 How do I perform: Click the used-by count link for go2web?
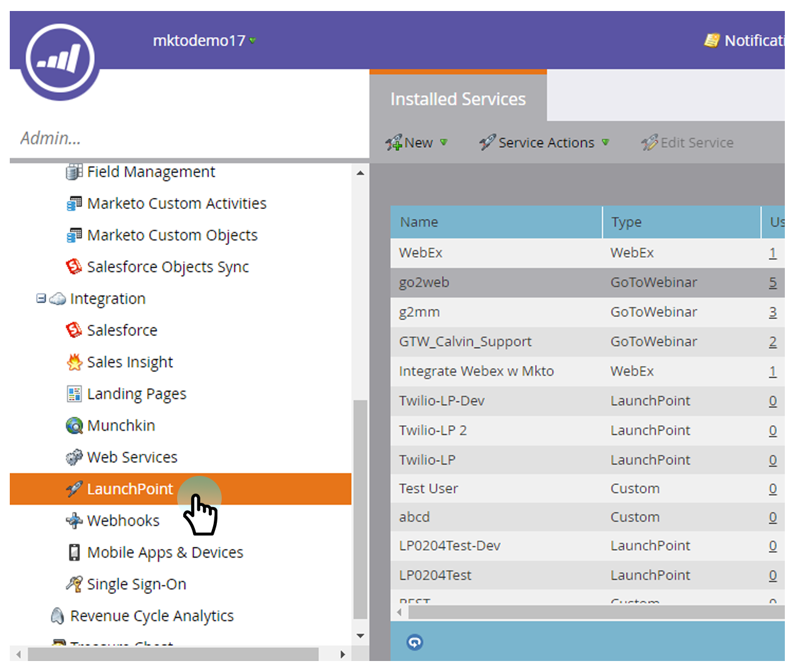click(773, 282)
